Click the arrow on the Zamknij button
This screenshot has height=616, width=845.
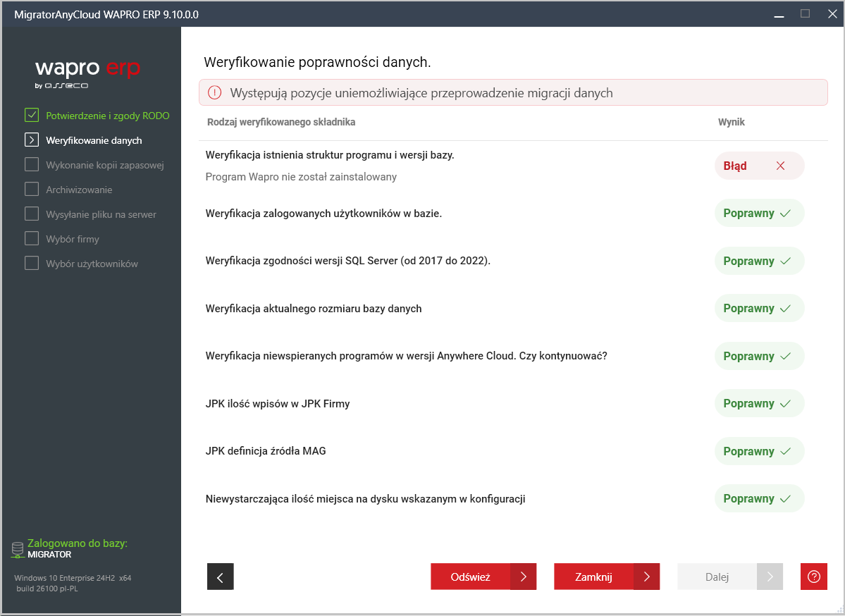point(646,577)
